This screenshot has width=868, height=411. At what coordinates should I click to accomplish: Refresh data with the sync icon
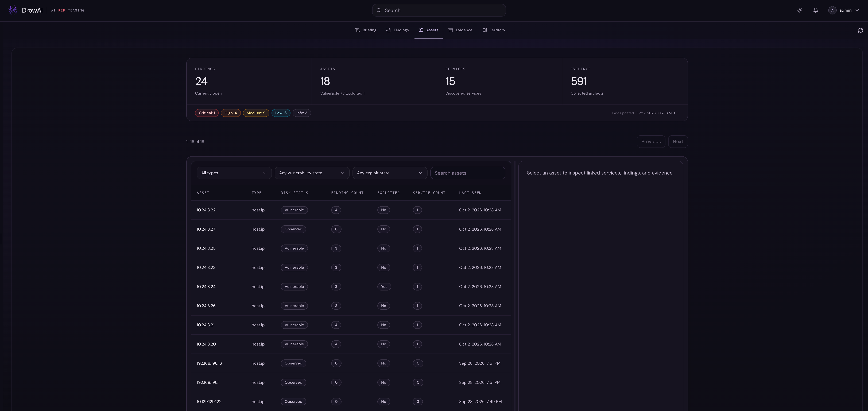[860, 30]
